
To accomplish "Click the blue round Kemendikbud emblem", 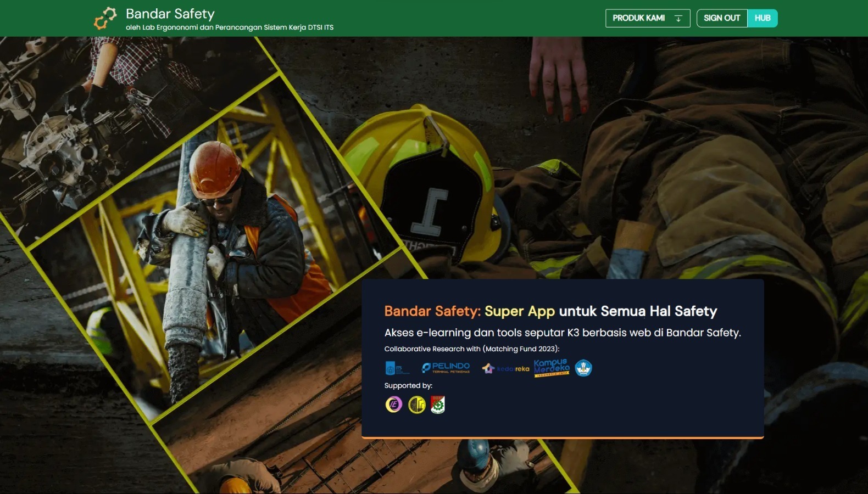I will pos(583,368).
